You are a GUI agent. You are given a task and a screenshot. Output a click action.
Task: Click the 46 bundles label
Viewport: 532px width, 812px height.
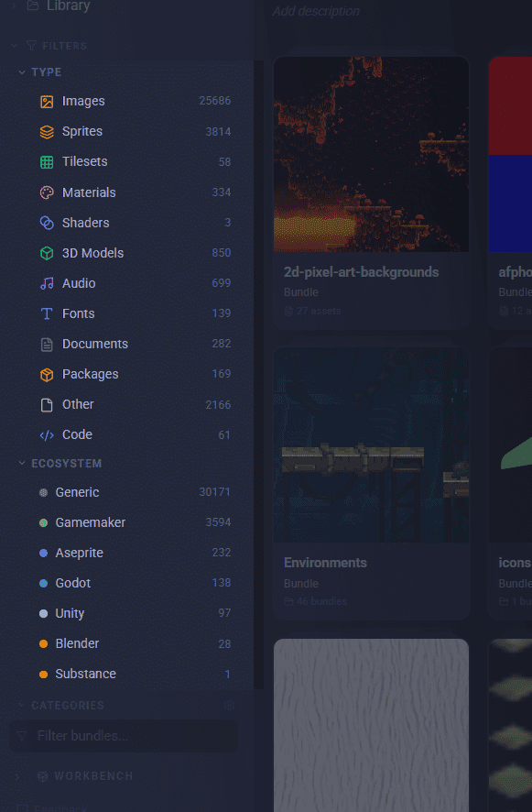(321, 602)
